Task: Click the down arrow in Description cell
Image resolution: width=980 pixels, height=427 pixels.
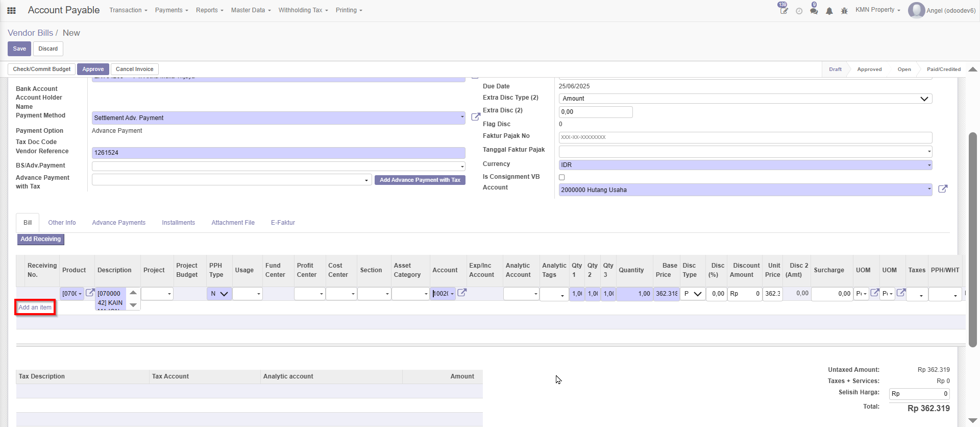Action: click(x=133, y=305)
